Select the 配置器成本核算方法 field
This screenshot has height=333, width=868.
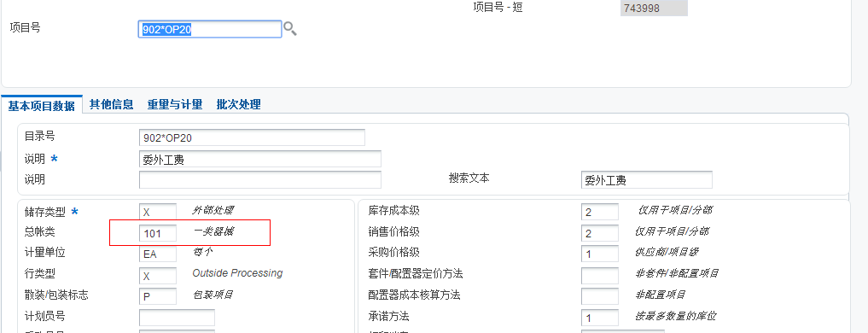[600, 296]
